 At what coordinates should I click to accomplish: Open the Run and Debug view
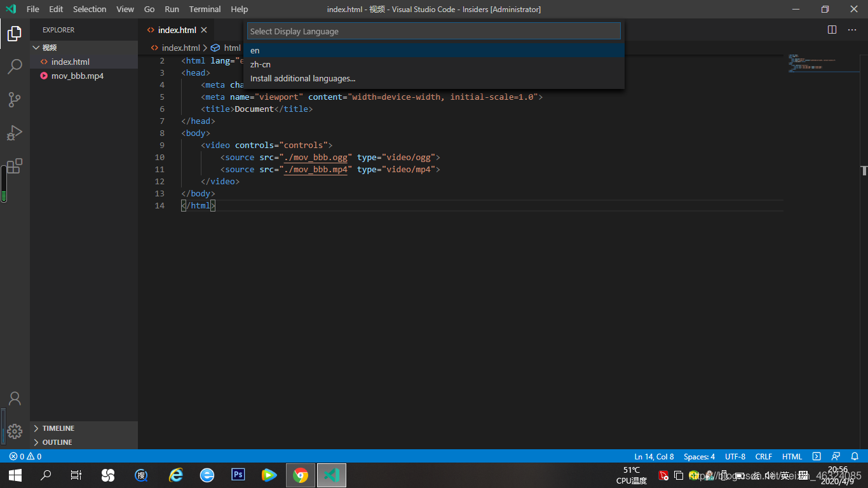15,133
